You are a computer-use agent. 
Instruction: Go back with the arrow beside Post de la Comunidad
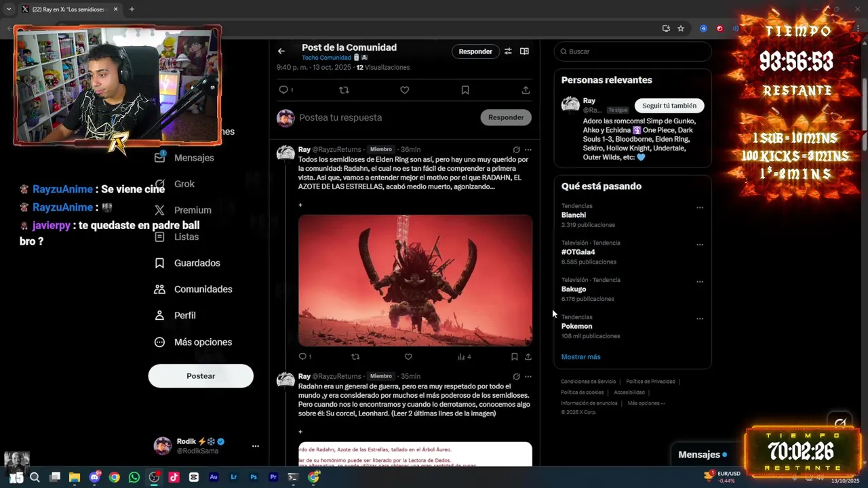pyautogui.click(x=281, y=51)
